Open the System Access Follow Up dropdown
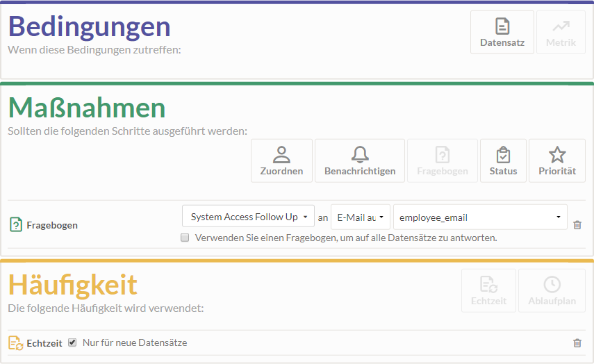594x364 pixels. pyautogui.click(x=248, y=217)
